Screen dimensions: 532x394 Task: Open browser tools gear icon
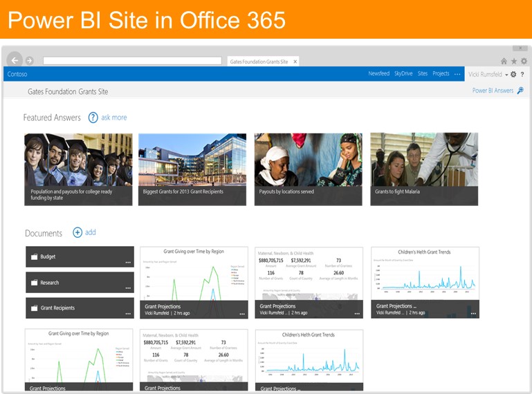pos(524,61)
